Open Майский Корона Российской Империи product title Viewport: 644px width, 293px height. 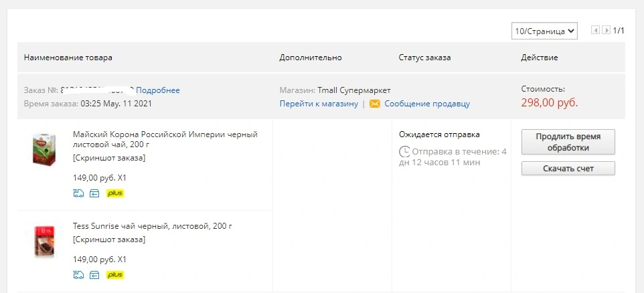[x=165, y=140]
